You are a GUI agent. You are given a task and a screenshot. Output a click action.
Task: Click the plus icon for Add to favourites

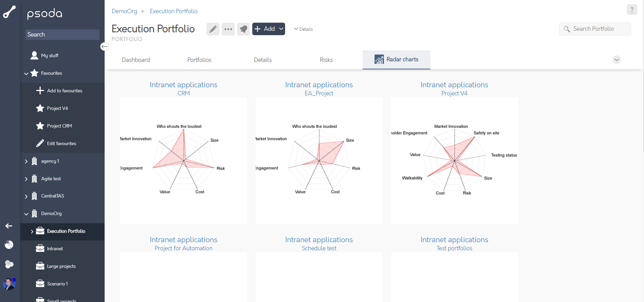[x=40, y=90]
